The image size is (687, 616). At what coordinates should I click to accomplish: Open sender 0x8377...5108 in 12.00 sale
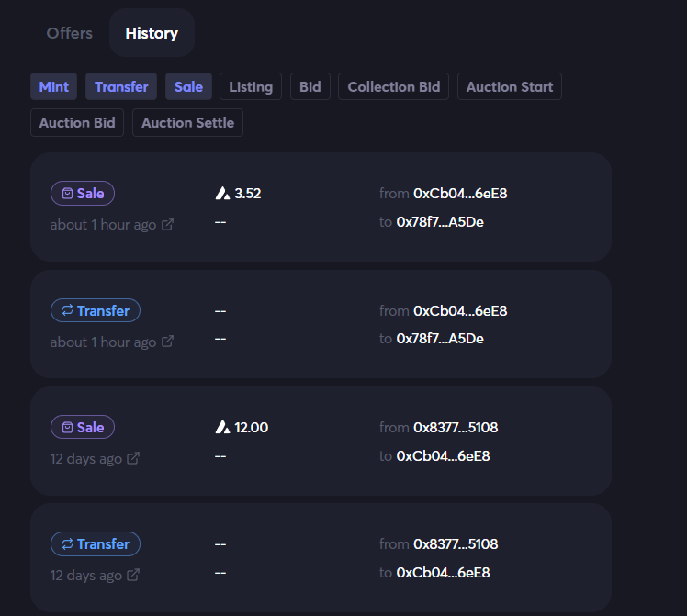click(x=456, y=427)
